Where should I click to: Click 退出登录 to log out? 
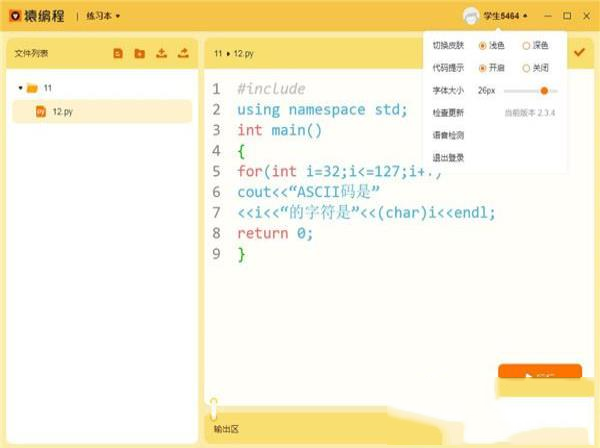[449, 157]
